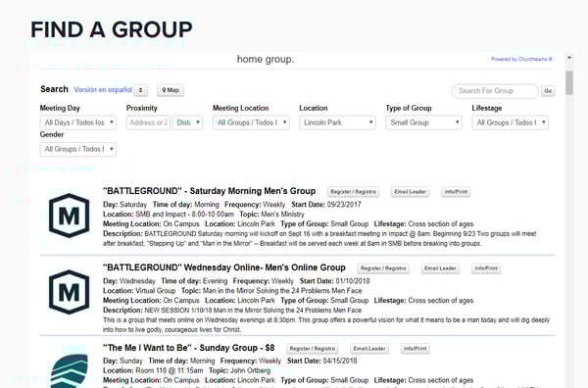Click Info/Print for The Me I Want to Be group
Screen dimensions: 588x388
pos(416,349)
